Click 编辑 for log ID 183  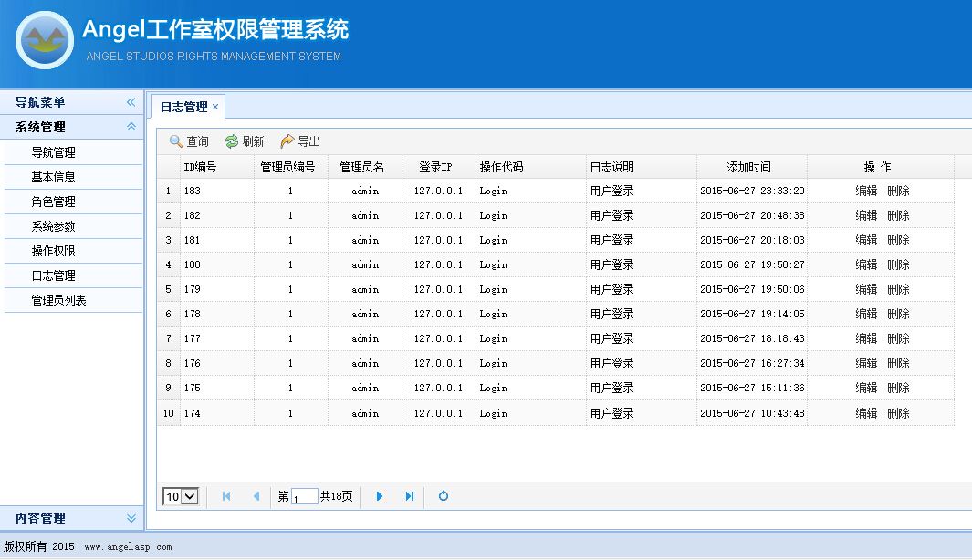tap(866, 191)
